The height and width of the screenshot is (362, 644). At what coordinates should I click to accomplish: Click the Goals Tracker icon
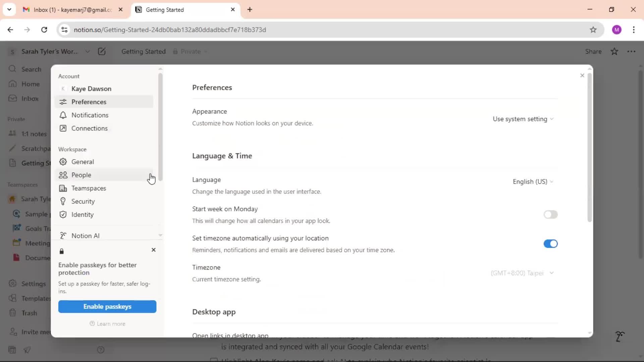pos(16,228)
